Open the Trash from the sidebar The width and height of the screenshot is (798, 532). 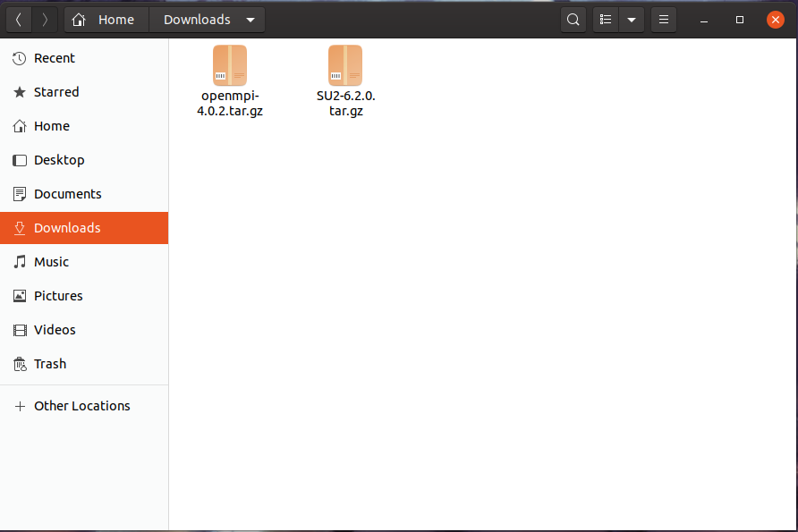[x=49, y=364]
